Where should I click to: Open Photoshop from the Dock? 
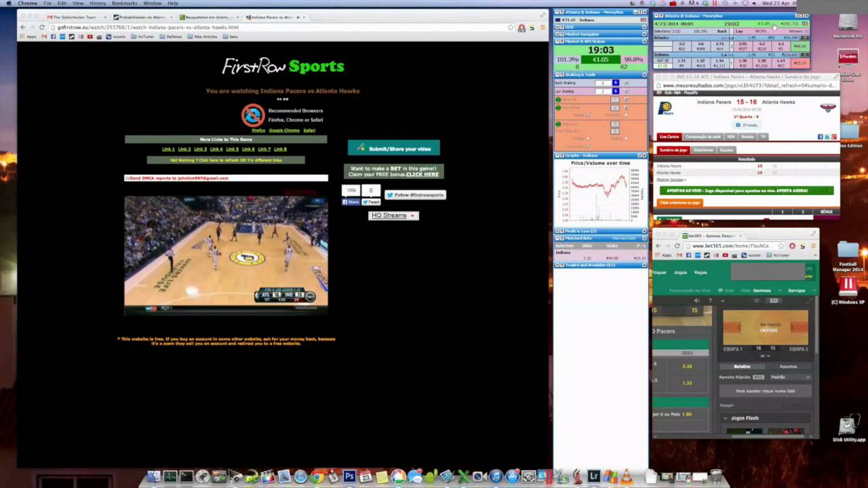click(350, 476)
